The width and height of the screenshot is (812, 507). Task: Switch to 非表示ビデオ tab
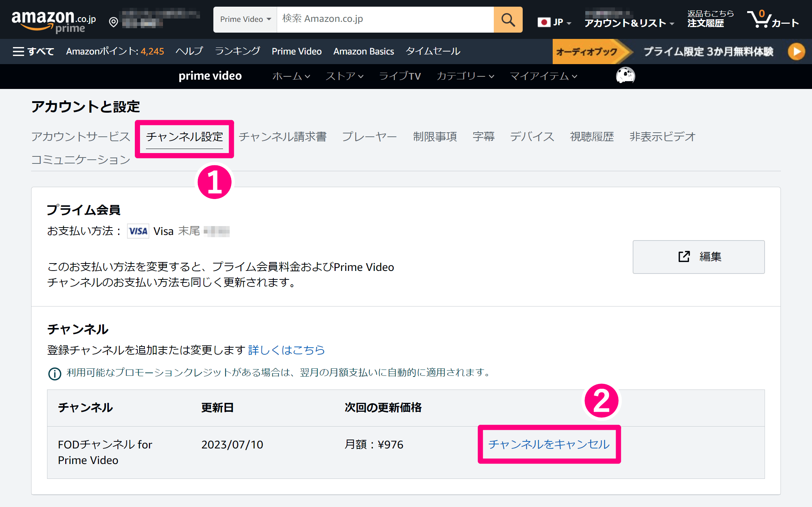(662, 136)
